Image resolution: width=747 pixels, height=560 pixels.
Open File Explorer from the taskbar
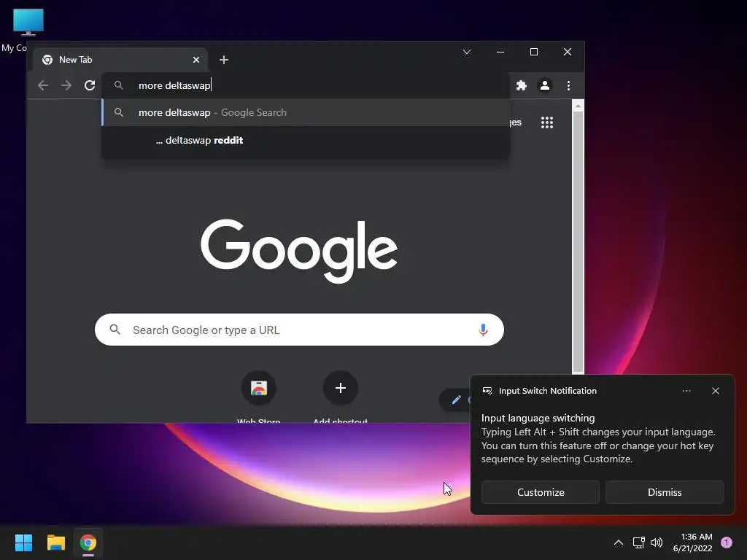tap(55, 542)
